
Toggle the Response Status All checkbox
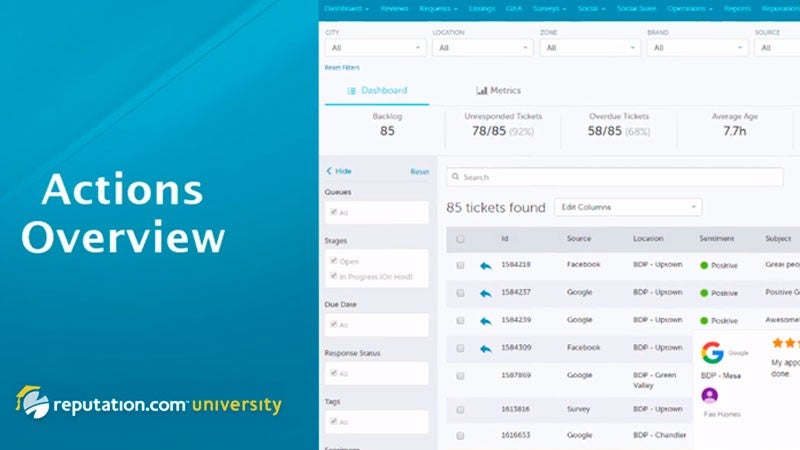click(x=333, y=373)
